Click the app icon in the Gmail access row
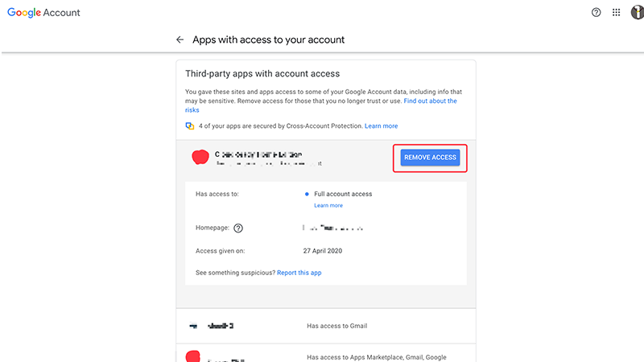Viewport: 644px width, 362px height. [x=193, y=326]
